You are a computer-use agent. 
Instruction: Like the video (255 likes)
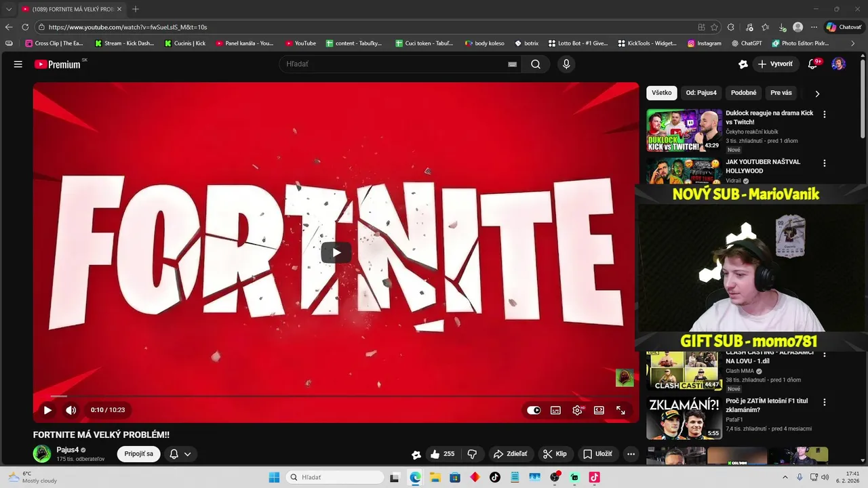(x=443, y=454)
